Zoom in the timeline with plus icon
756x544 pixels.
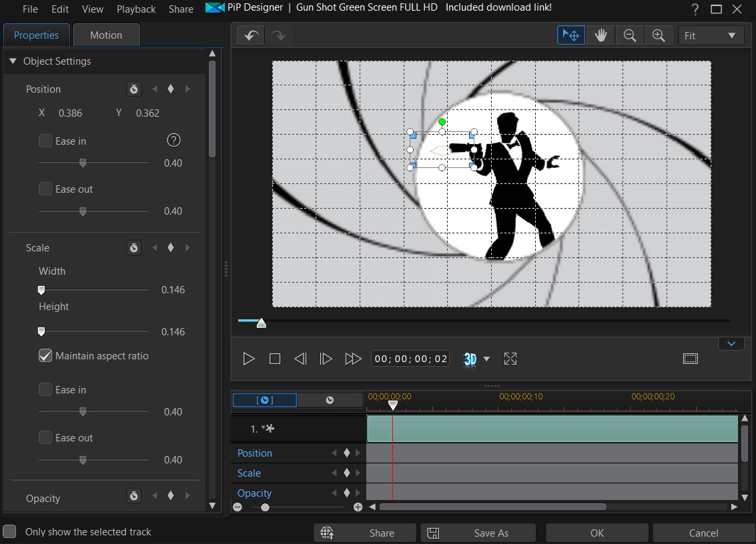(358, 507)
